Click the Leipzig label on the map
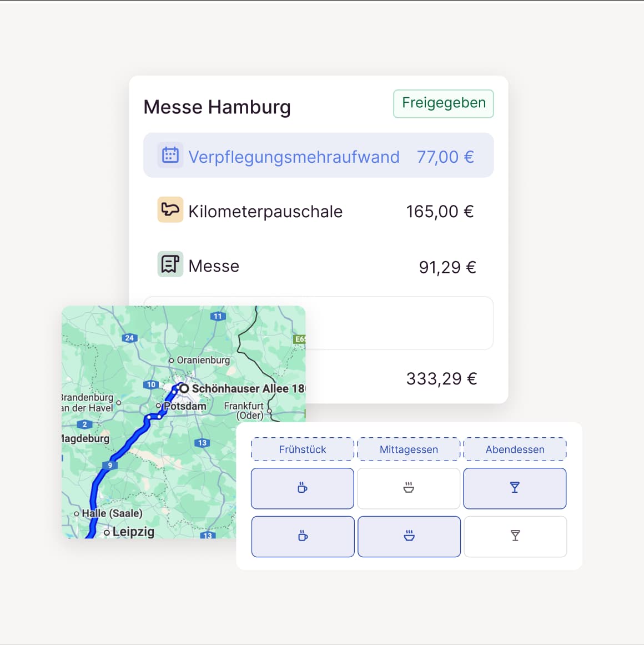 (133, 532)
